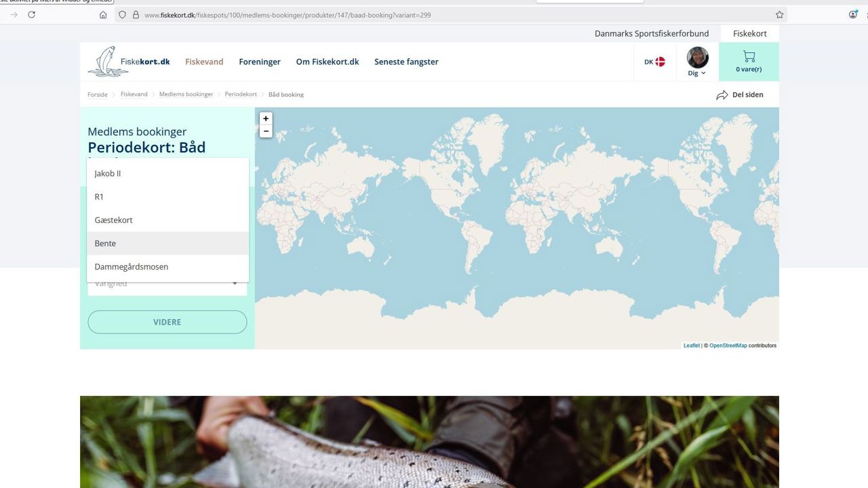Reload the page in browser

(x=31, y=14)
